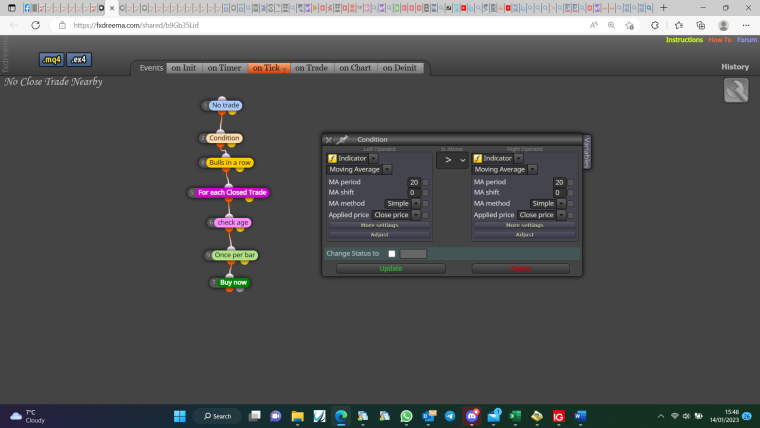Click the wrench settings icon top right
This screenshot has width=760, height=428.
[736, 90]
